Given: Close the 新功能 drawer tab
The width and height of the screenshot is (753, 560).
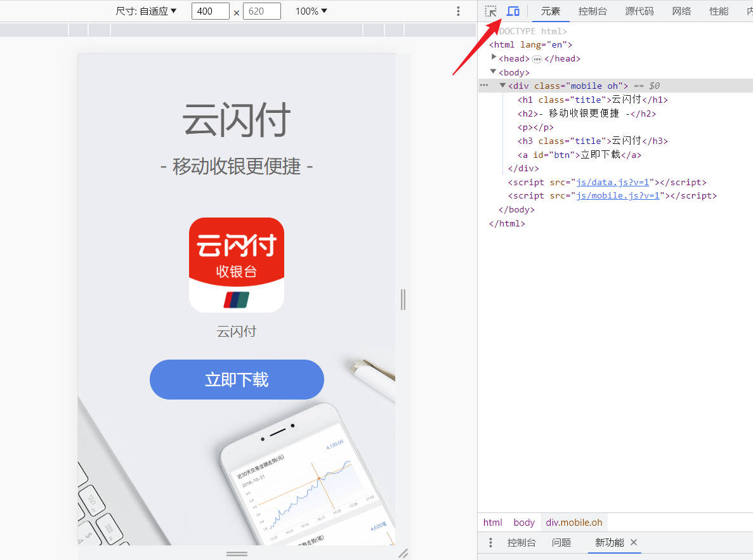Looking at the screenshot, I should pos(633,543).
